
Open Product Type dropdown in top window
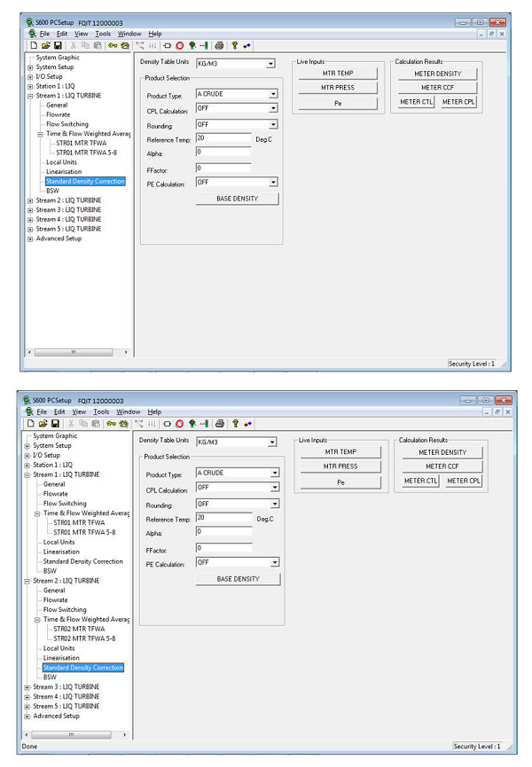273,94
